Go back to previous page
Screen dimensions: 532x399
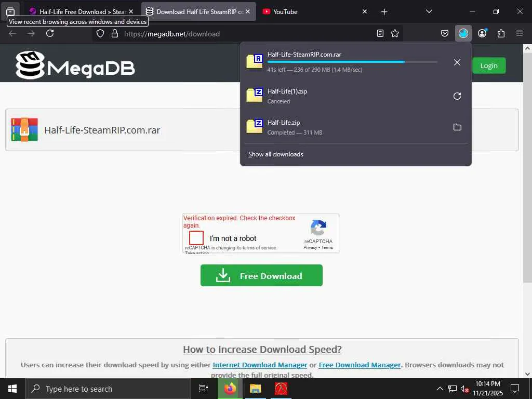point(12,34)
